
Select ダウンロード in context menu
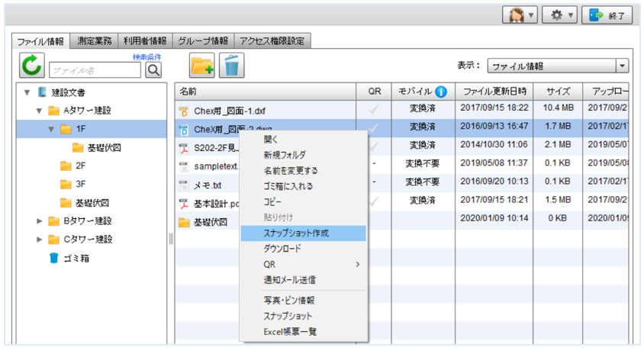point(282,249)
